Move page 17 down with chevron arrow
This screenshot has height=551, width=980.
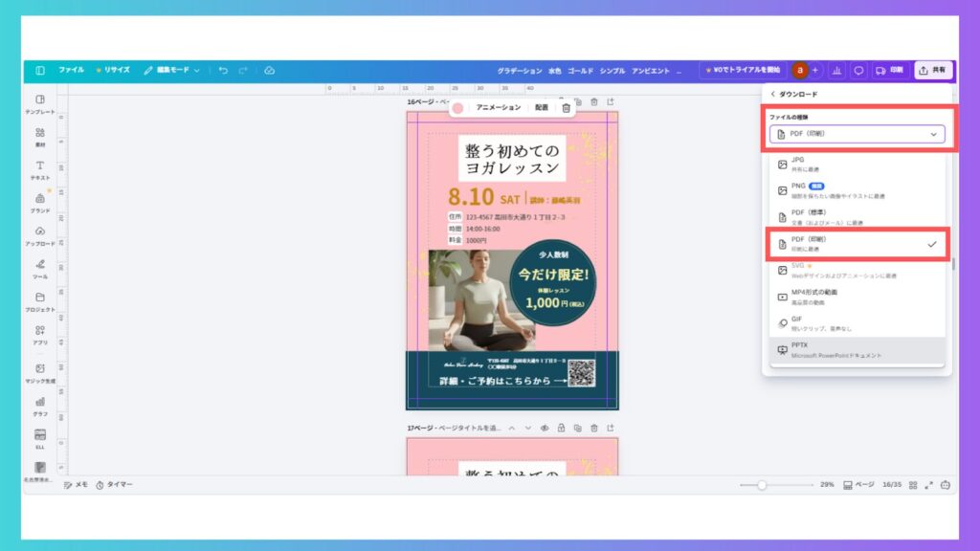pyautogui.click(x=527, y=428)
